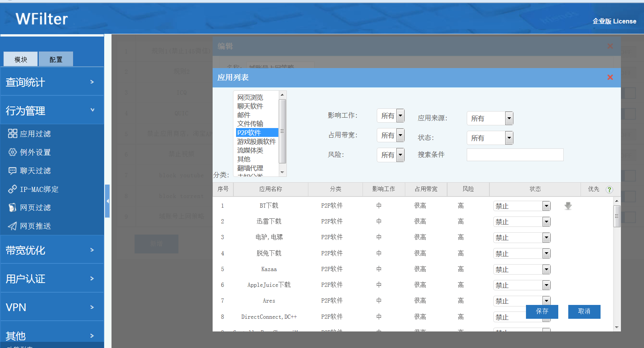644x348 pixels.
Task: Click the 聊天过滤 chat bubble icon
Action: click(x=13, y=171)
